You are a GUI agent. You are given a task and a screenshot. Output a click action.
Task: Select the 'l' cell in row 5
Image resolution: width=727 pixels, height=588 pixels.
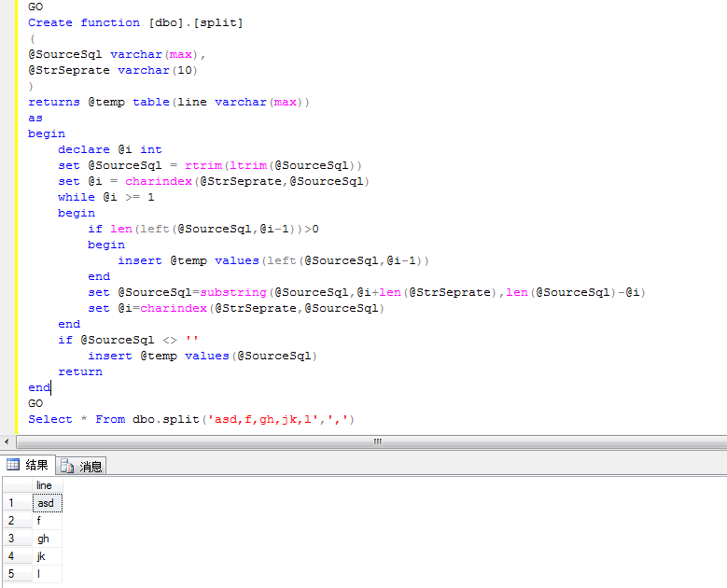click(48, 574)
